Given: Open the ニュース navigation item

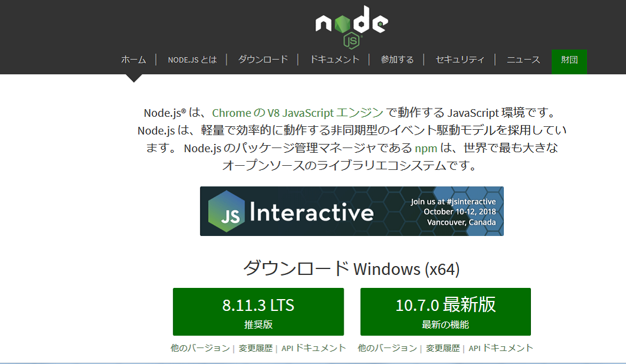Looking at the screenshot, I should coord(523,60).
